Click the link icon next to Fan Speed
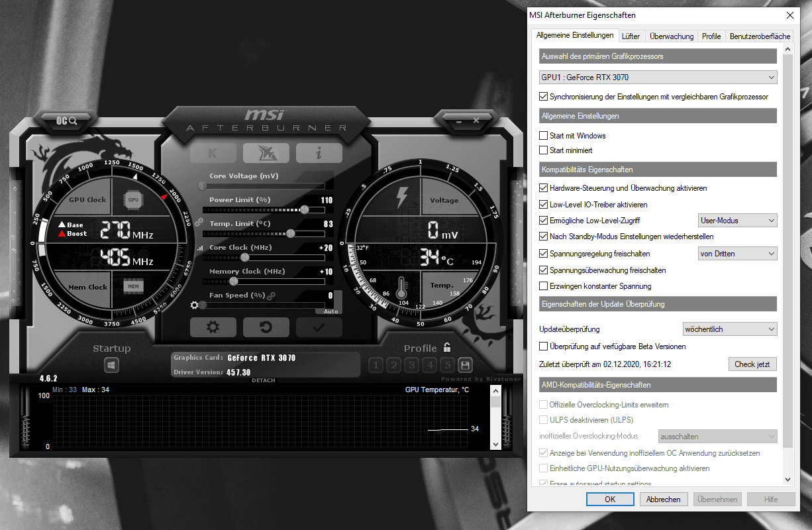Image resolution: width=812 pixels, height=530 pixels. point(271,295)
